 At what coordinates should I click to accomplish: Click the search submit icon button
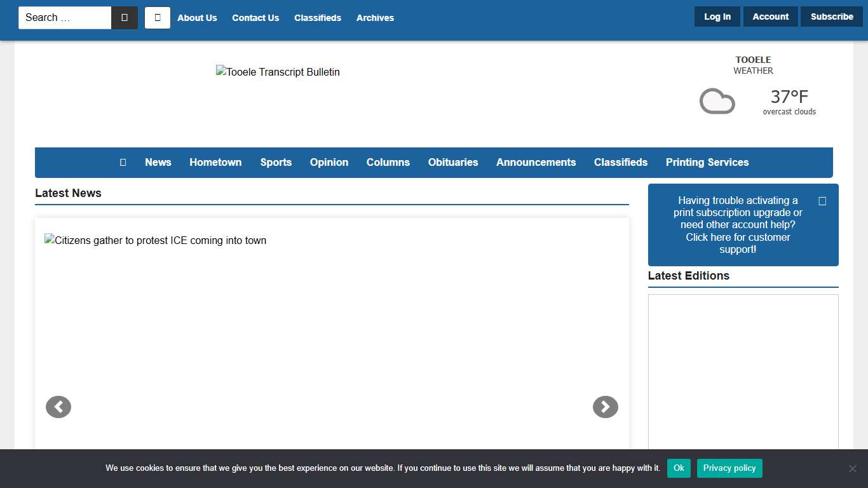(x=125, y=18)
